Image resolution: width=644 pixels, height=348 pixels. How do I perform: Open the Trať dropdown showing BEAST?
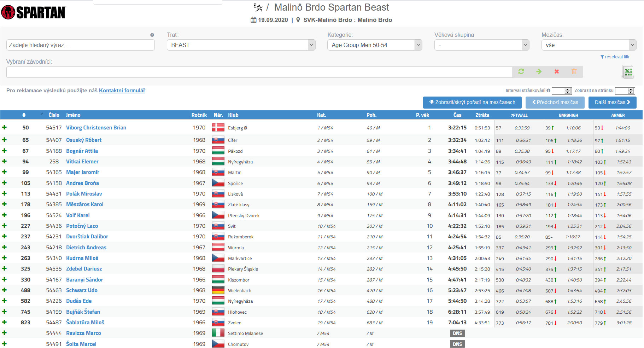[x=241, y=45]
